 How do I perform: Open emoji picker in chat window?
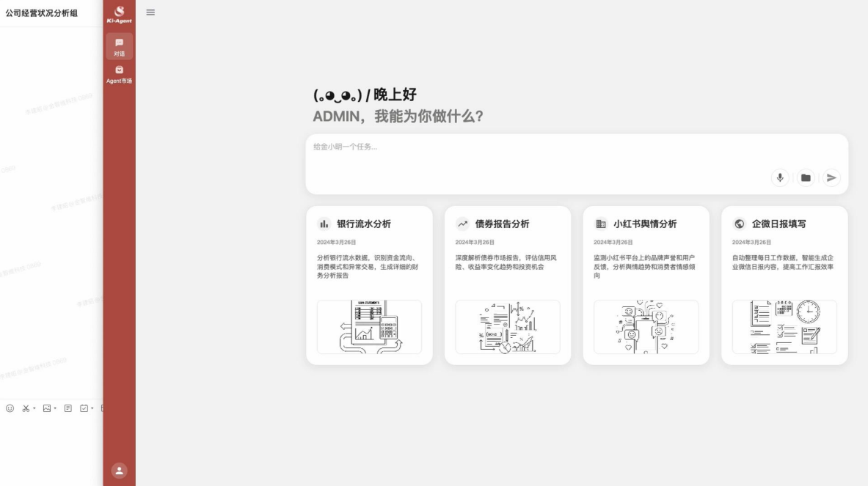click(x=10, y=408)
